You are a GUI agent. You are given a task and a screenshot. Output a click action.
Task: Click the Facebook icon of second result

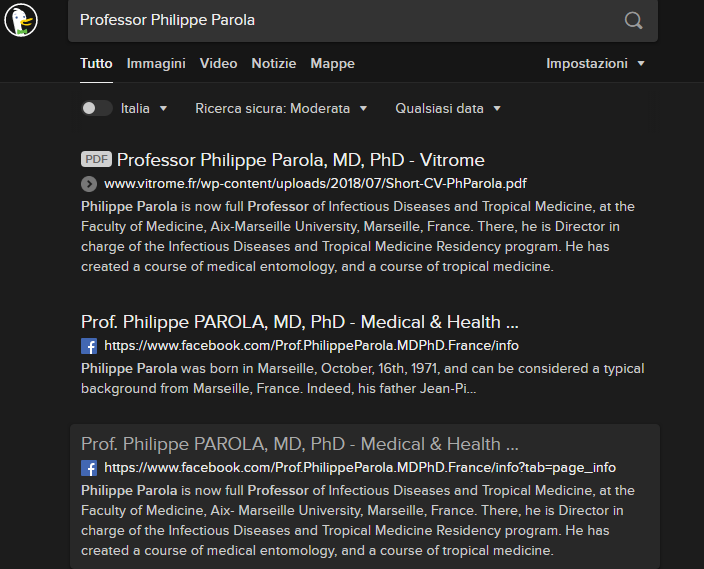click(x=89, y=346)
